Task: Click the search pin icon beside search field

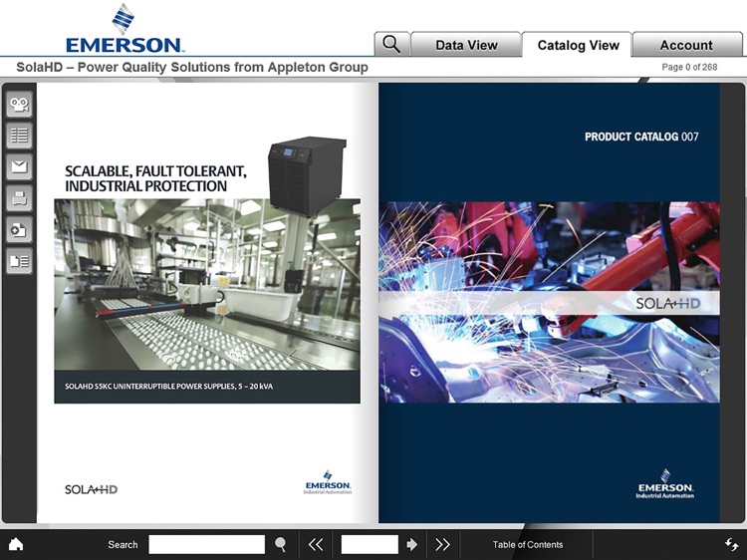Action: pyautogui.click(x=281, y=544)
